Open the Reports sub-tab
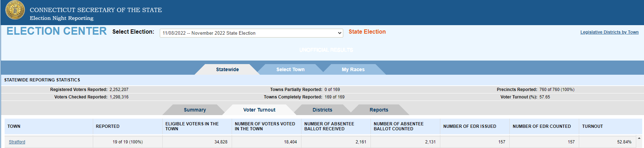Image resolution: width=644 pixels, height=148 pixels. tap(379, 110)
